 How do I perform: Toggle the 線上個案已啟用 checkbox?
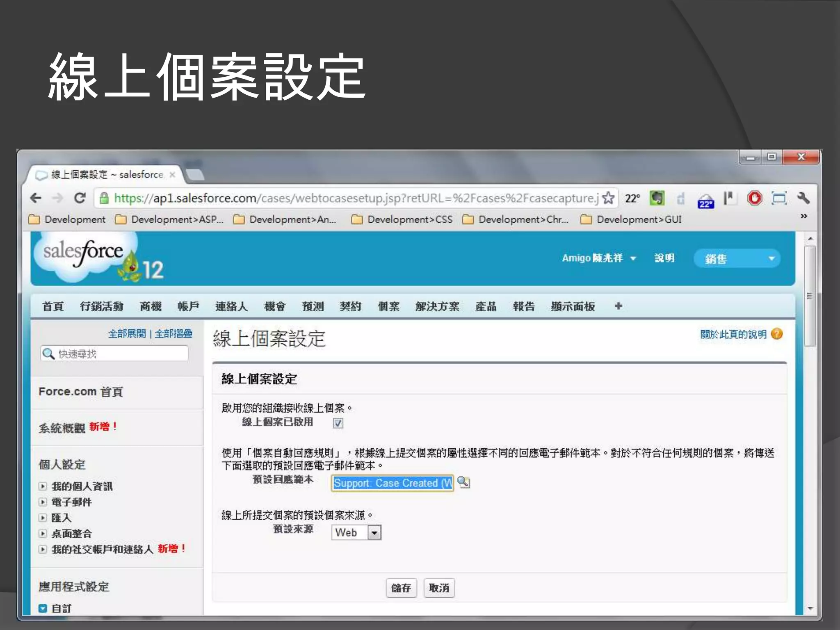tap(338, 423)
